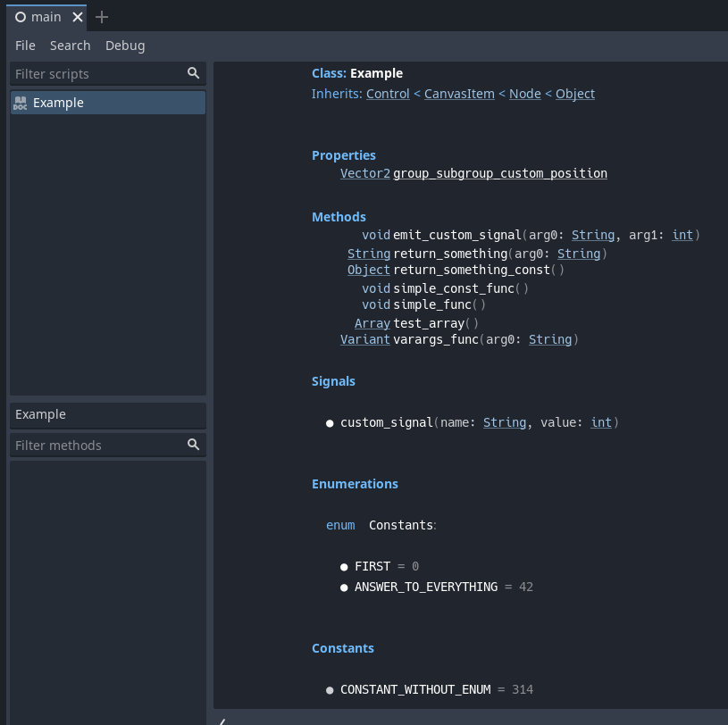Screen dimensions: 728x725
Task: Open the Control class documentation link
Action: (388, 93)
